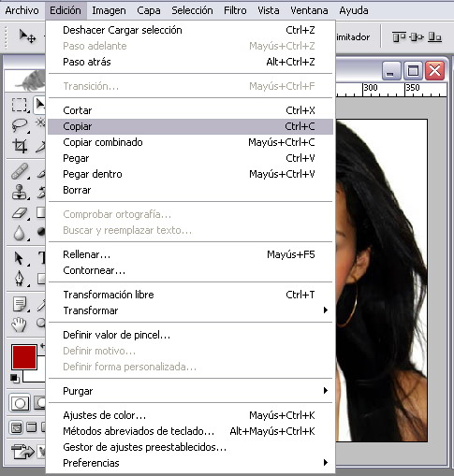Switch to standard screen mode
The width and height of the screenshot is (454, 476).
point(16,427)
